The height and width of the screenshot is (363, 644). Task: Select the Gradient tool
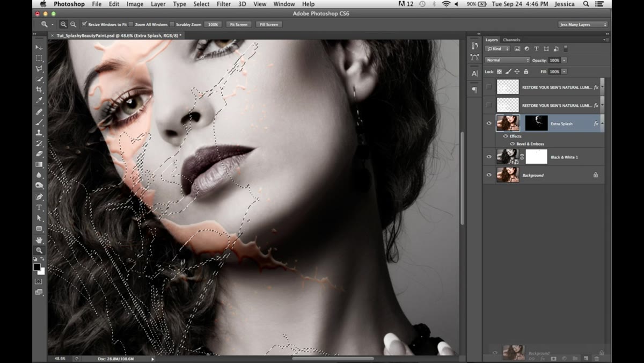pyautogui.click(x=39, y=164)
